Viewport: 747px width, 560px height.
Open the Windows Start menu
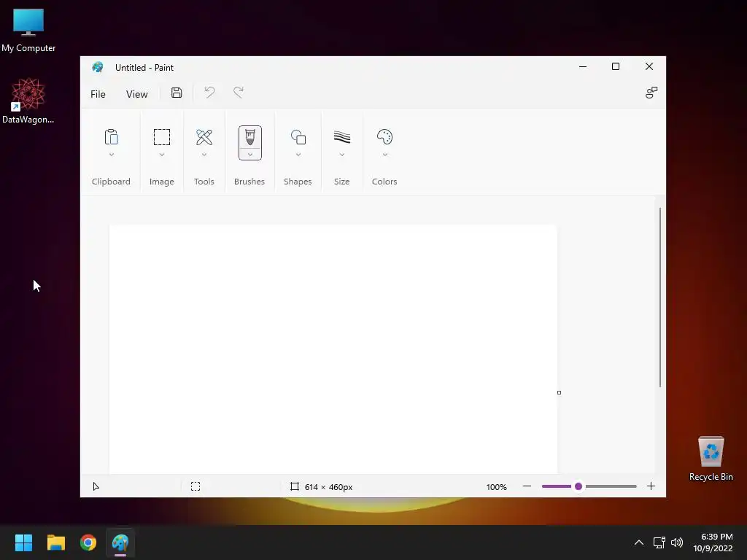[x=23, y=542]
